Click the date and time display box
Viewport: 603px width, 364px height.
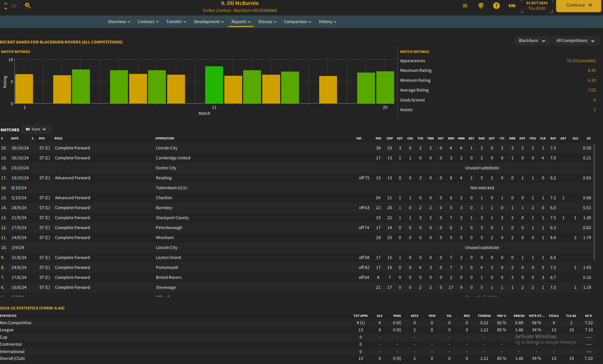(537, 6)
